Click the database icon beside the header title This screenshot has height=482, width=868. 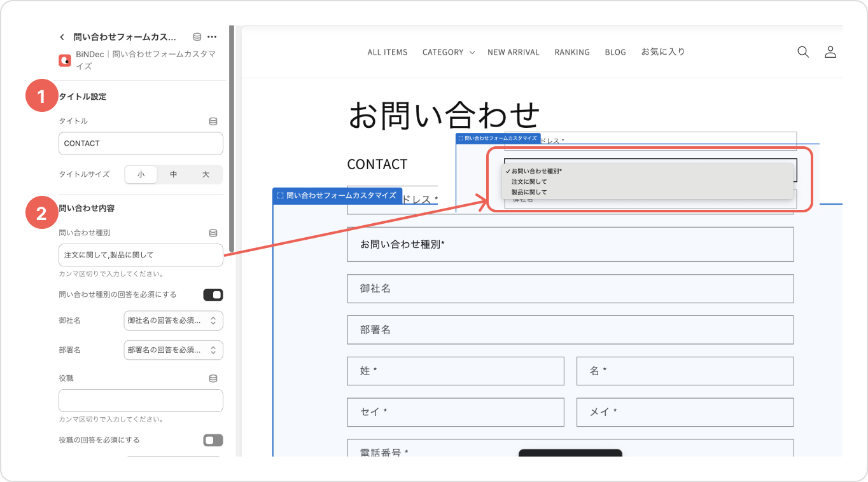point(197,37)
